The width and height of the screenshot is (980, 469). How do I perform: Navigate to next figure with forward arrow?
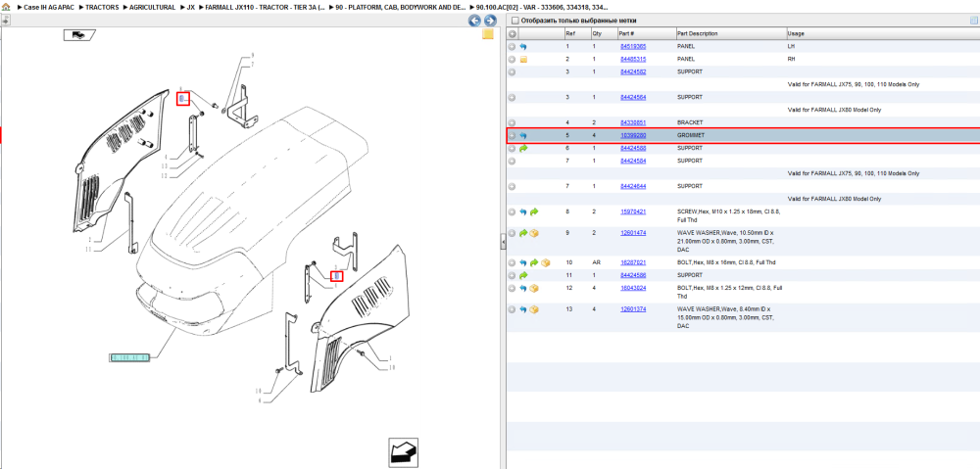coord(491,21)
